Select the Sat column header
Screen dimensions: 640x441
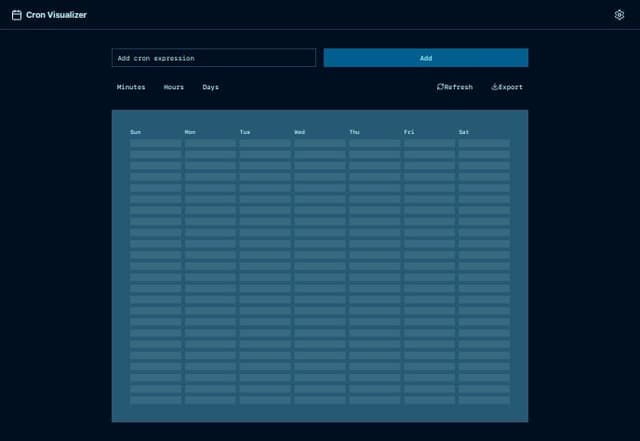(464, 132)
